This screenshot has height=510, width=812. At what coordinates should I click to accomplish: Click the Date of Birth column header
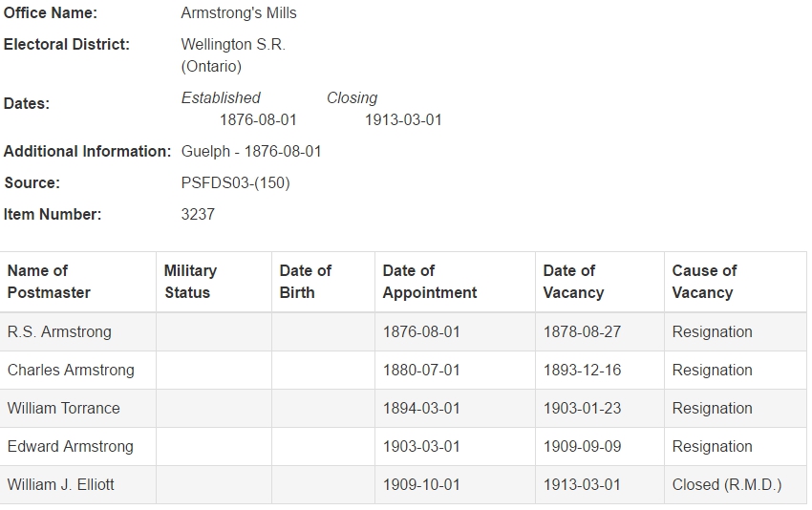[305, 282]
